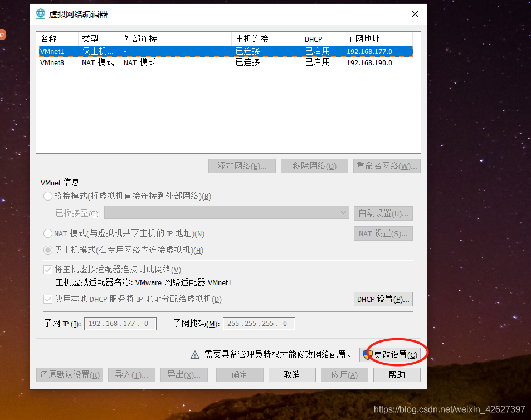Click the 移除网络 button
The width and height of the screenshot is (531, 420).
coord(314,166)
